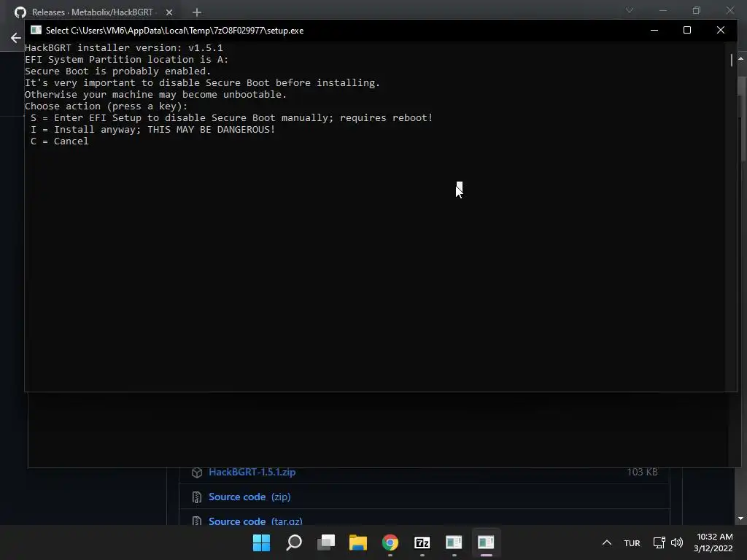This screenshot has width=747, height=560.
Task: Open volume speaker tray icon
Action: [x=676, y=542]
